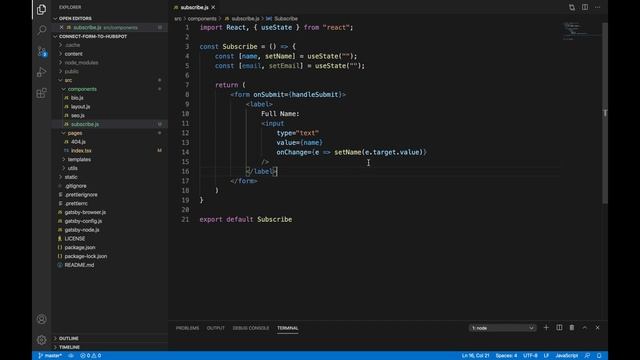Expand the utils folder
The height and width of the screenshot is (360, 640).
[73, 168]
